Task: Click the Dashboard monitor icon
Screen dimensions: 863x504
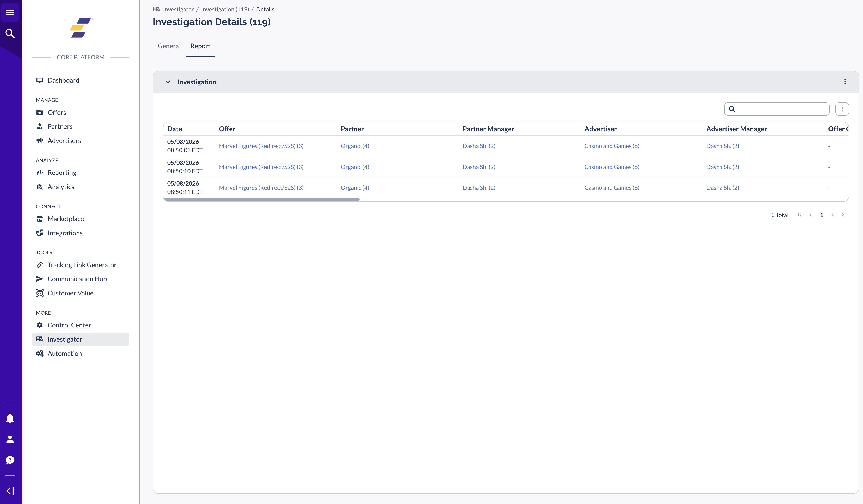Action: [40, 80]
